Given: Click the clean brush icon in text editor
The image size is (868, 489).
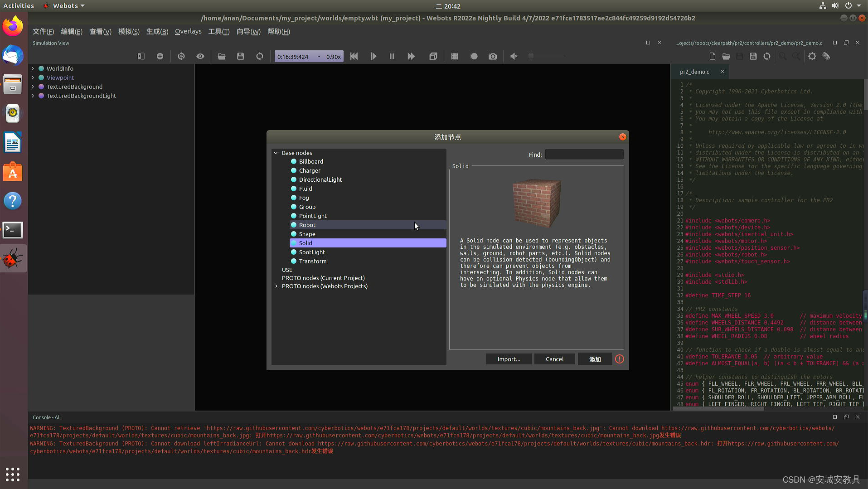Looking at the screenshot, I should click(826, 56).
